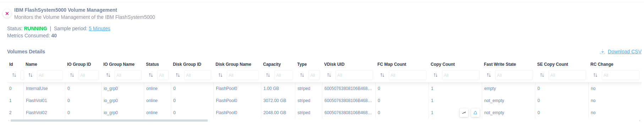Select the FlashVol02 volume name cell
This screenshot has width=644, height=128.
44,113
